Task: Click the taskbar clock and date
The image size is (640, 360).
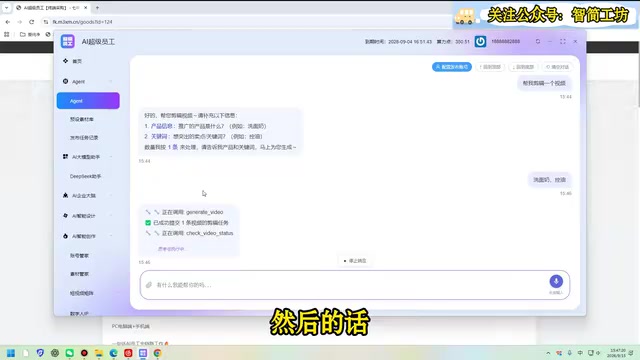Action: point(617,353)
